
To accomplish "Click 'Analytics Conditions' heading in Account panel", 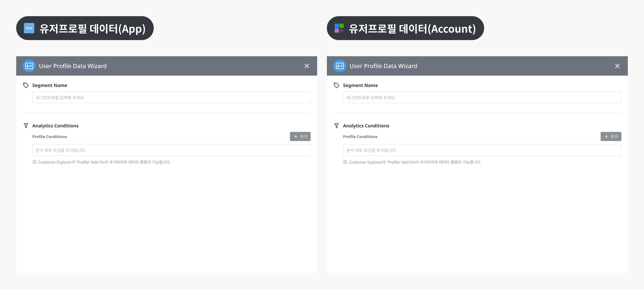I will [366, 126].
